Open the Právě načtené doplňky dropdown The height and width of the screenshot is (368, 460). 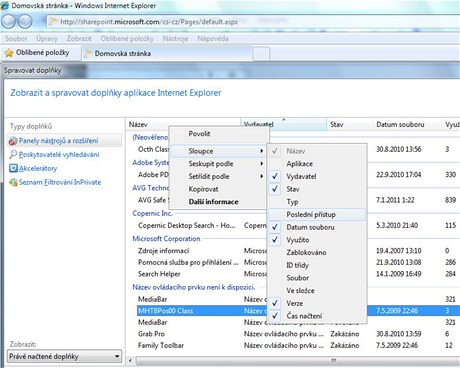pyautogui.click(x=64, y=356)
